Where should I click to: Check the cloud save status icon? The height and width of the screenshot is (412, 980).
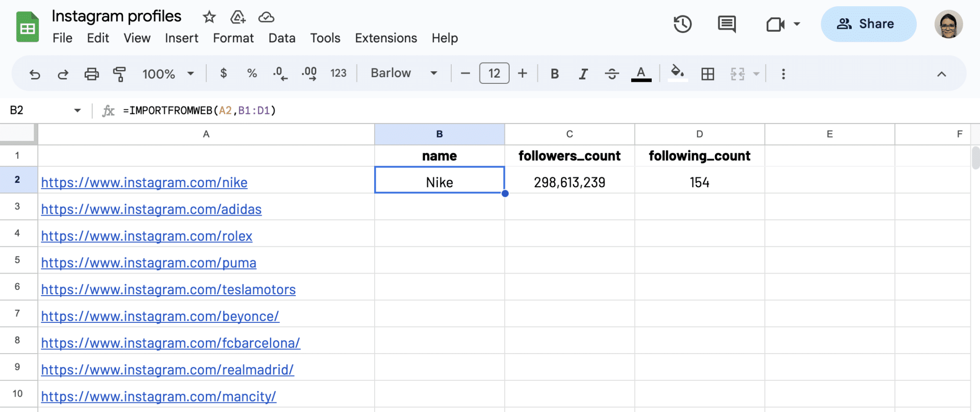click(266, 17)
